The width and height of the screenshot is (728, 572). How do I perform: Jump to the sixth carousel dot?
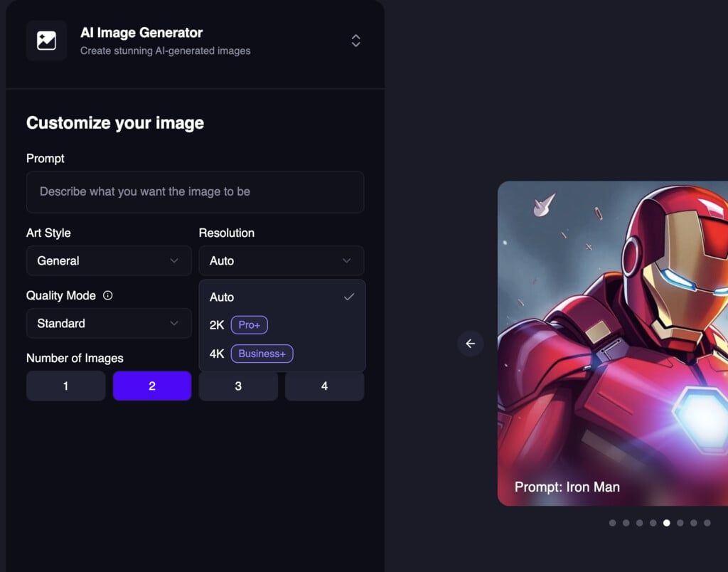tap(680, 523)
